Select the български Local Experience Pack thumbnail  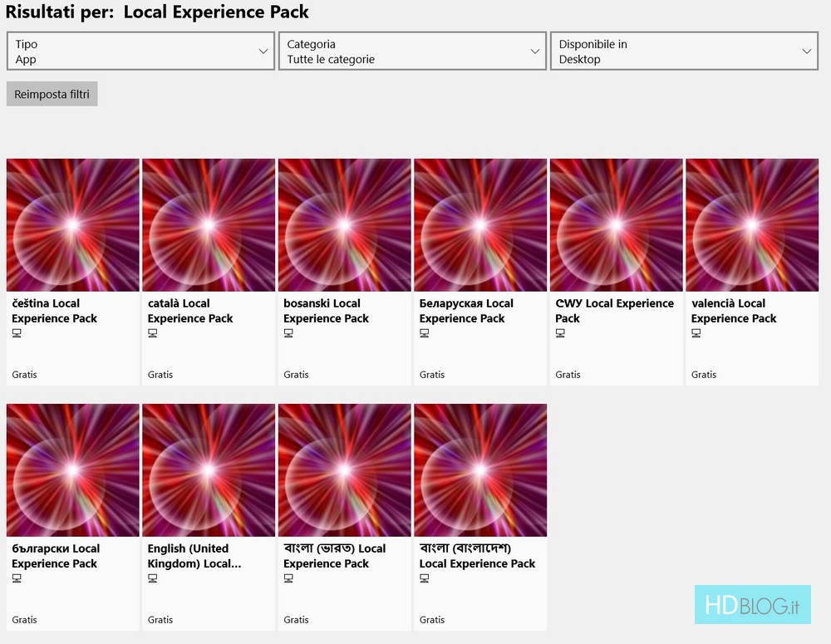pos(73,470)
